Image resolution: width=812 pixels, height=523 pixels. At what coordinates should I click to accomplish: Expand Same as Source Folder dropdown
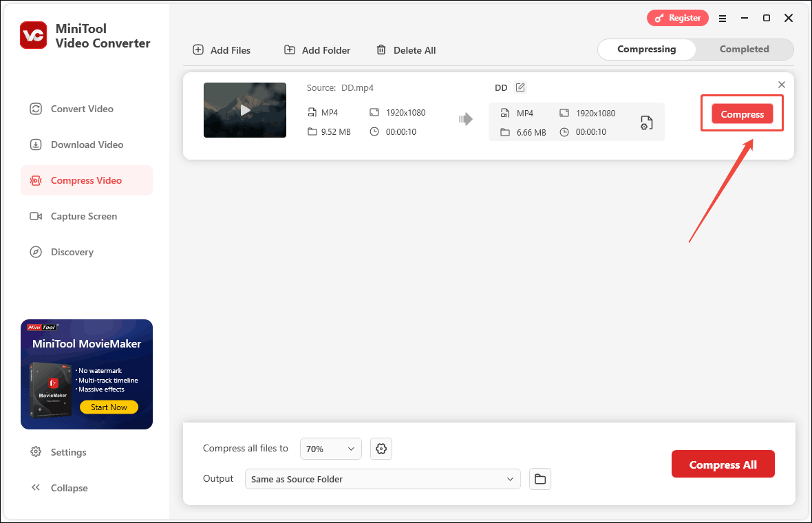click(x=383, y=479)
